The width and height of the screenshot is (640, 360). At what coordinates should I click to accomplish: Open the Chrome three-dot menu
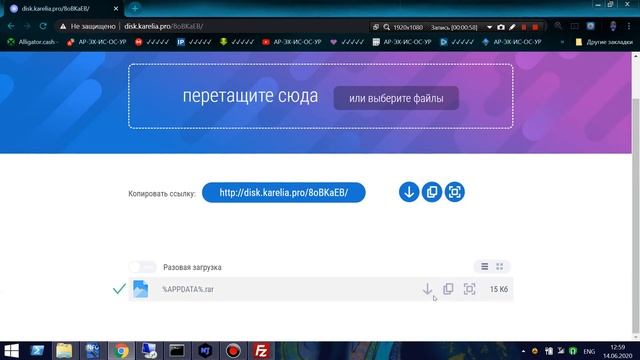pyautogui.click(x=629, y=26)
